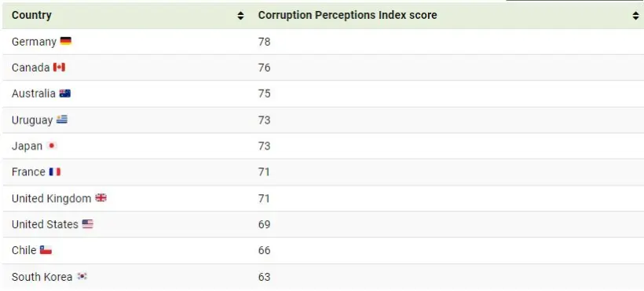Click the United States score 69
644x291 pixels.
coord(264,224)
